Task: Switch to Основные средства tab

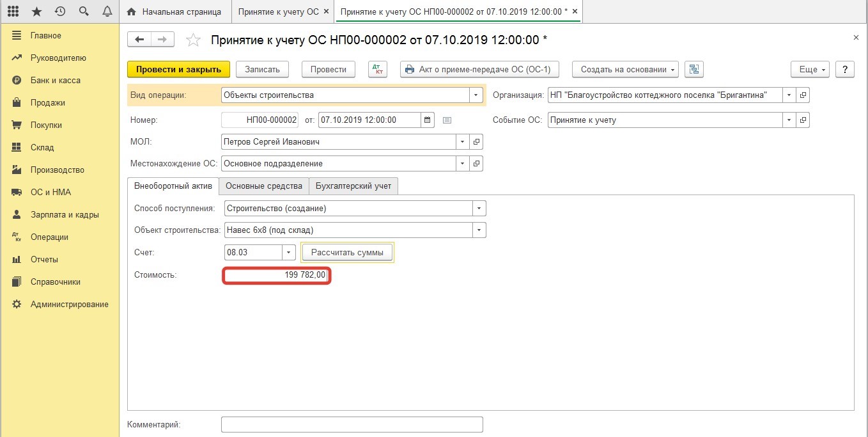Action: pos(264,186)
